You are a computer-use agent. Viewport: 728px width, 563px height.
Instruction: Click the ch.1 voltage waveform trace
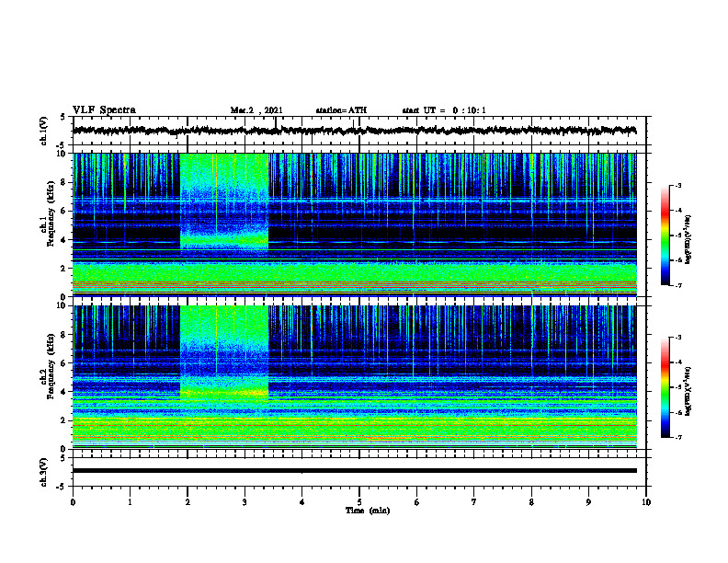(x=355, y=131)
